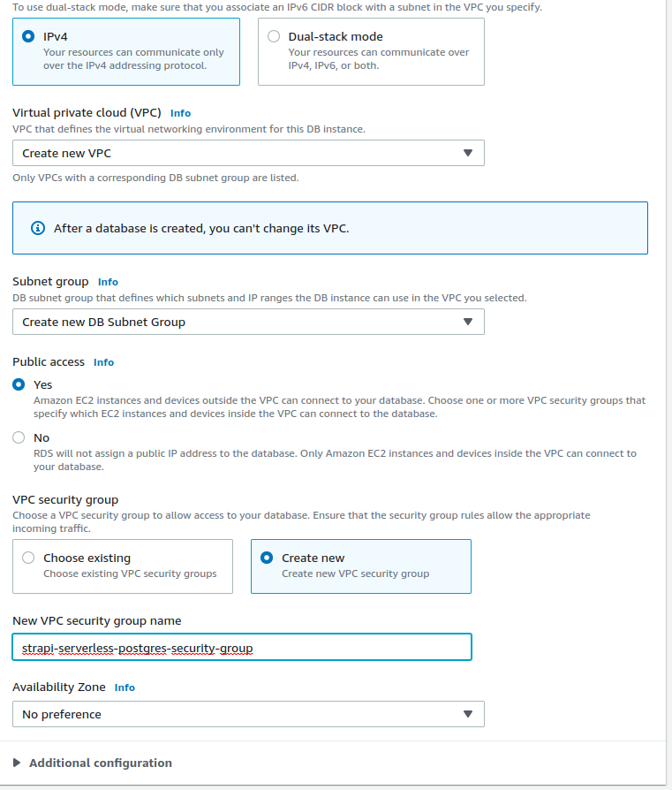Click the Additional configuration triangle icon
Screen dimensions: 672x790
pos(17,763)
